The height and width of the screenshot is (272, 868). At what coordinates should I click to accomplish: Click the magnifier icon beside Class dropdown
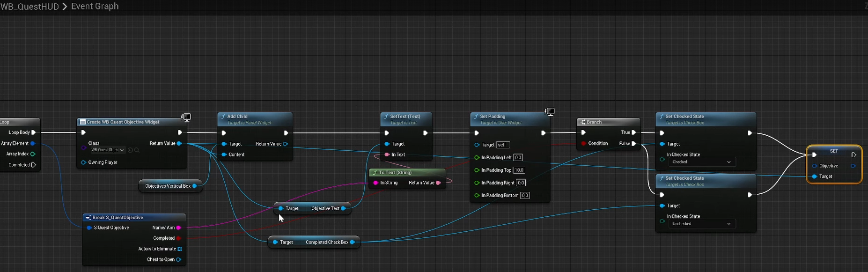(137, 150)
